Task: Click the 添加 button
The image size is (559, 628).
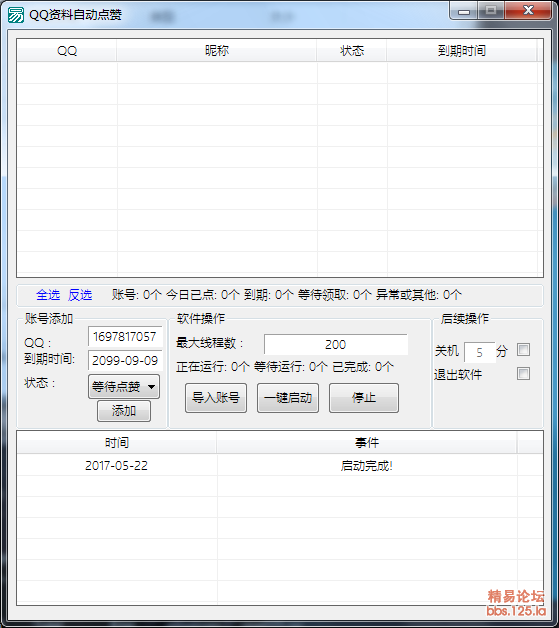Action: point(124,411)
